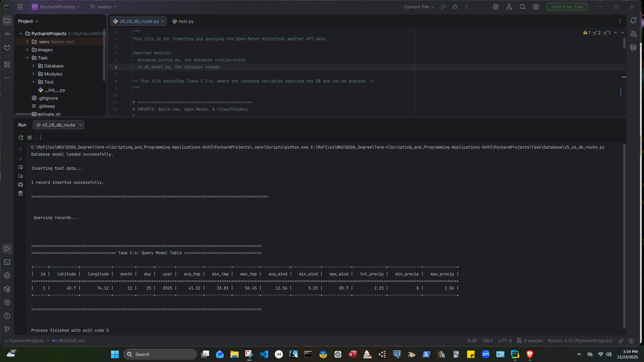Expand the Test folder
The image size is (644, 362).
pyautogui.click(x=34, y=82)
